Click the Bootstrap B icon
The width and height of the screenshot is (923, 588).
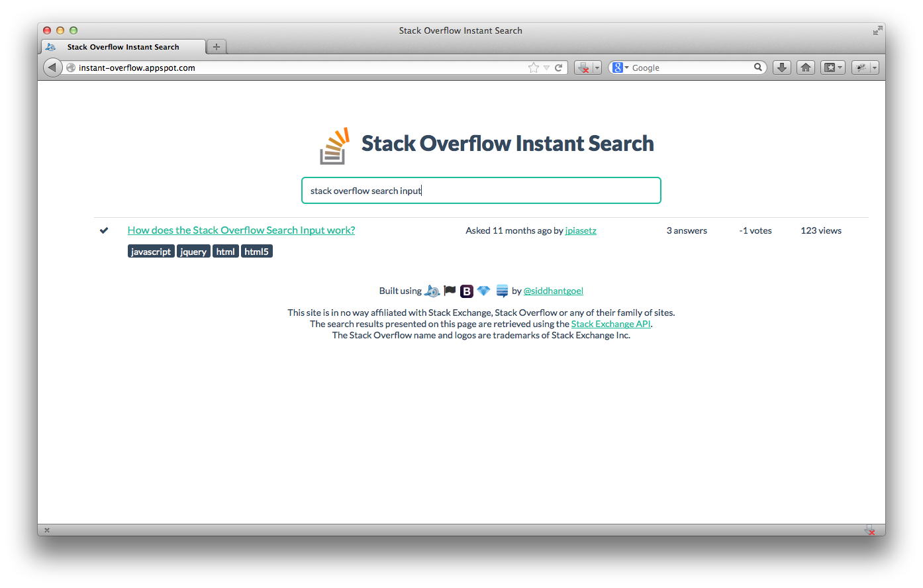point(467,291)
